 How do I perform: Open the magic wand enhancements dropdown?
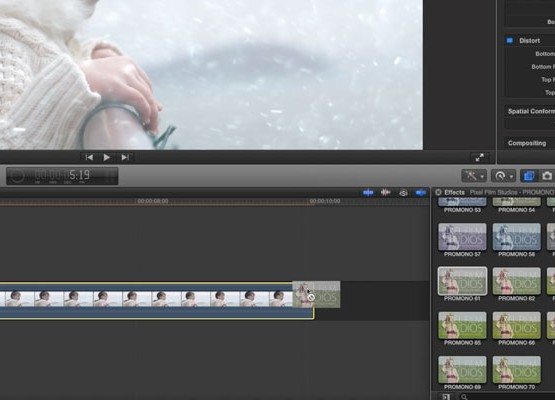[474, 176]
